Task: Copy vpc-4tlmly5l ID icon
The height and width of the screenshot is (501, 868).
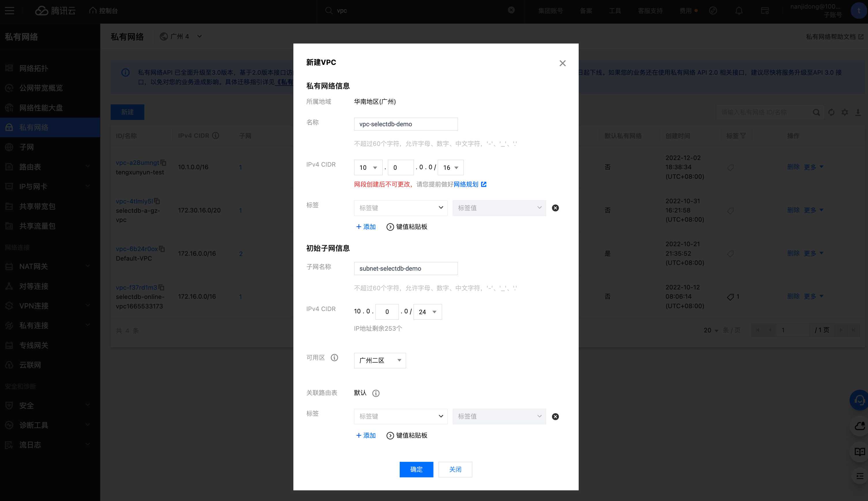Action: pyautogui.click(x=157, y=201)
